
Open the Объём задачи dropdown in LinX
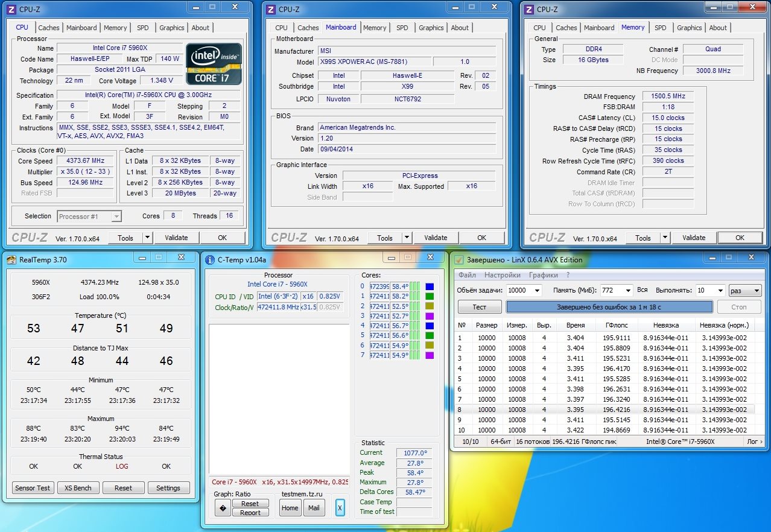536,291
